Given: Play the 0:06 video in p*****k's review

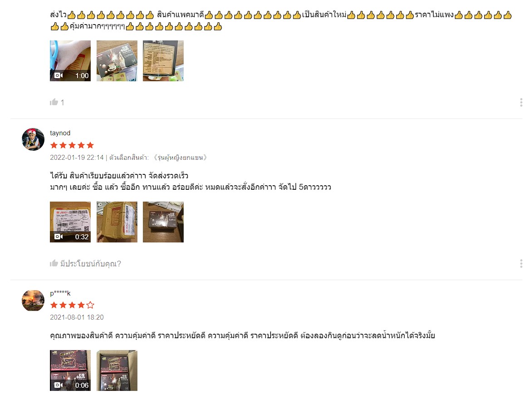Looking at the screenshot, I should click(x=70, y=370).
